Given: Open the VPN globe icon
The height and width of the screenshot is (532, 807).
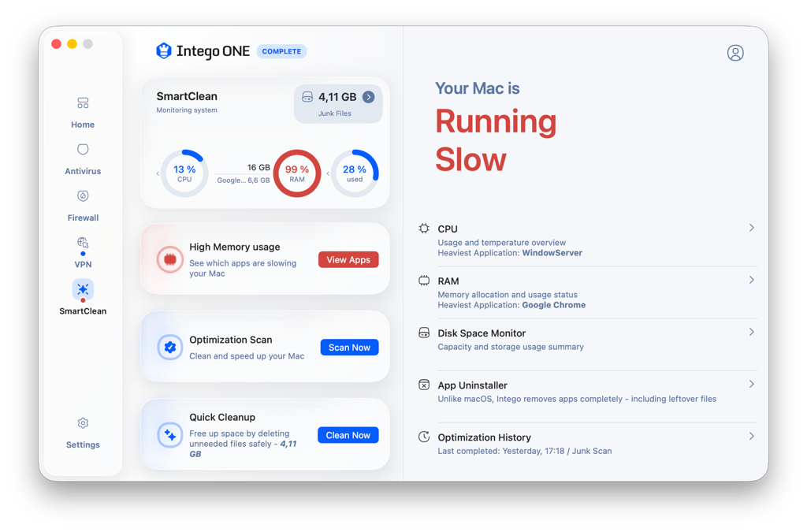Looking at the screenshot, I should pyautogui.click(x=83, y=242).
